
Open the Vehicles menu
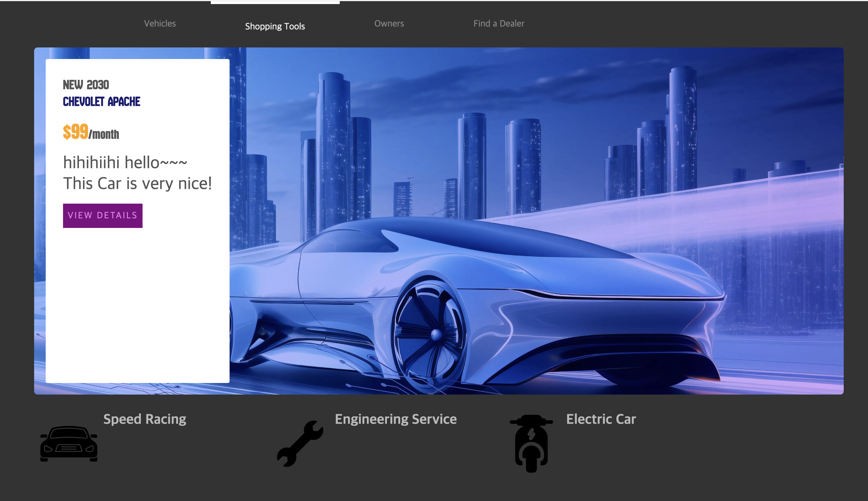click(x=160, y=23)
